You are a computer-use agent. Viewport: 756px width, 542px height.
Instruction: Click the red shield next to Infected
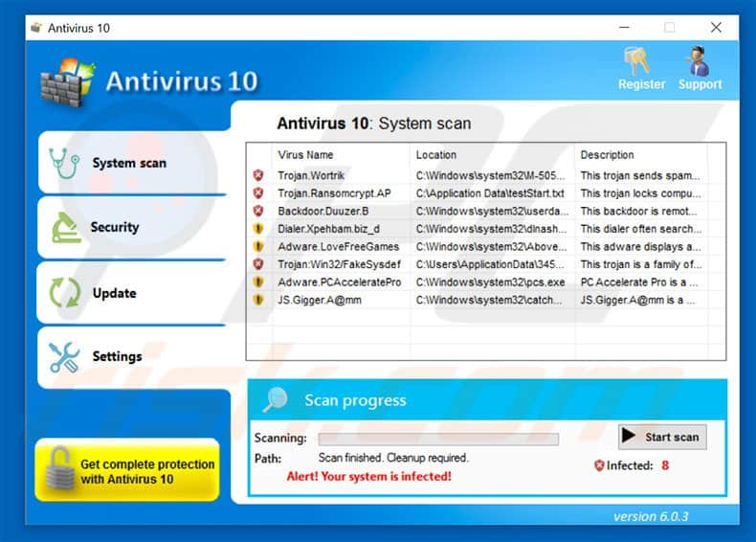click(x=599, y=465)
